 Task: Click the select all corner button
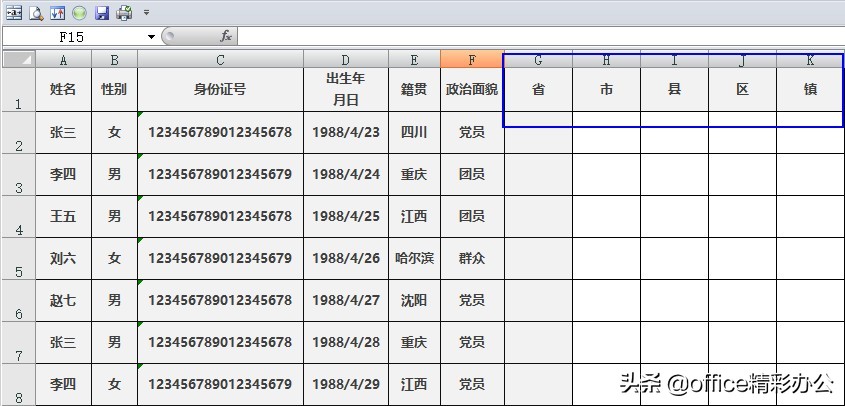(19, 59)
